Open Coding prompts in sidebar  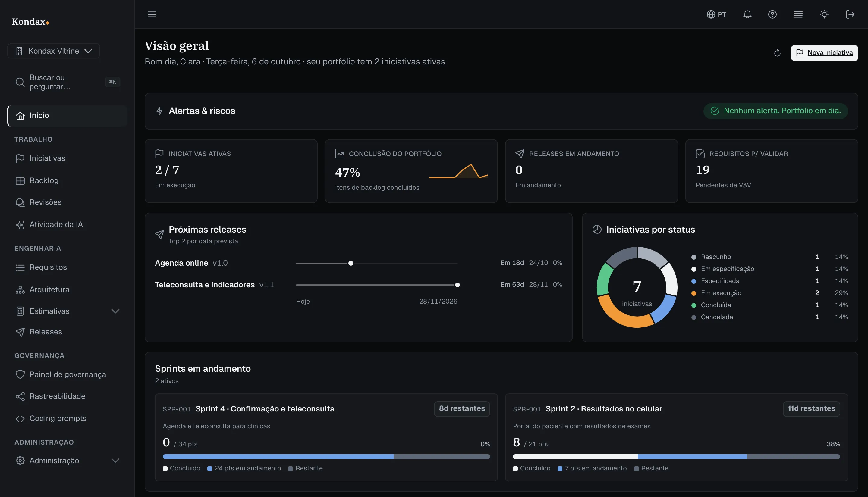pos(67,418)
